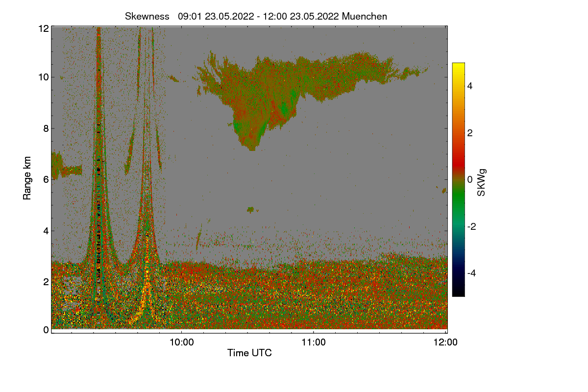Screen dimensions: 588x392
Task: Click the 12:00 time tick label
Action: click(x=446, y=343)
